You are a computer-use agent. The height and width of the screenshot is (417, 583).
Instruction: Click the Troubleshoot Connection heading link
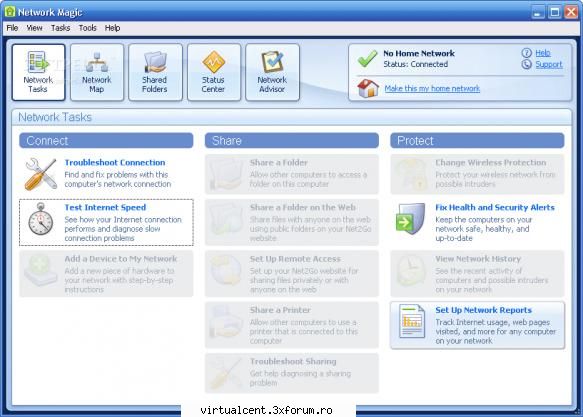tap(115, 162)
